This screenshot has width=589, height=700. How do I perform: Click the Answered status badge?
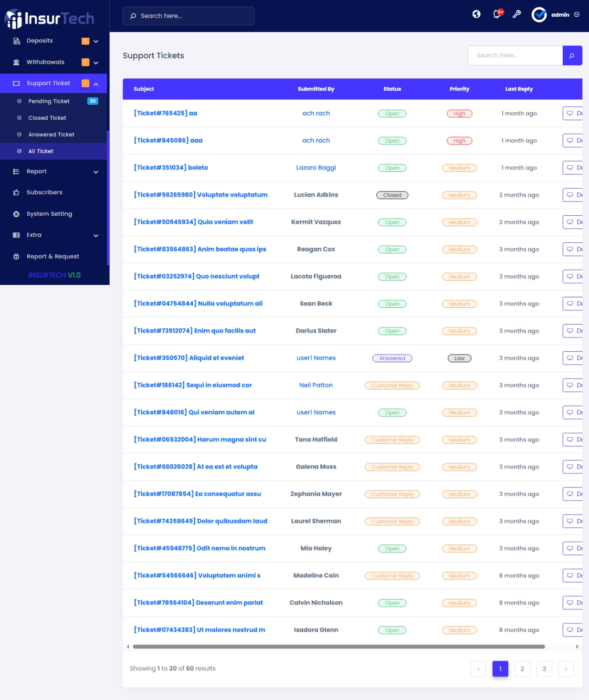(392, 358)
